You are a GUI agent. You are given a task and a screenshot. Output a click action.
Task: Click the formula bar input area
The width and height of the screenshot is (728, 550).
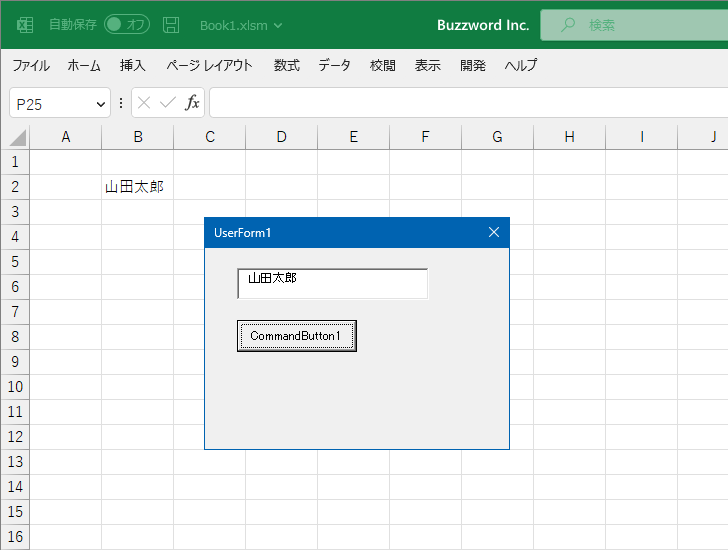point(468,103)
